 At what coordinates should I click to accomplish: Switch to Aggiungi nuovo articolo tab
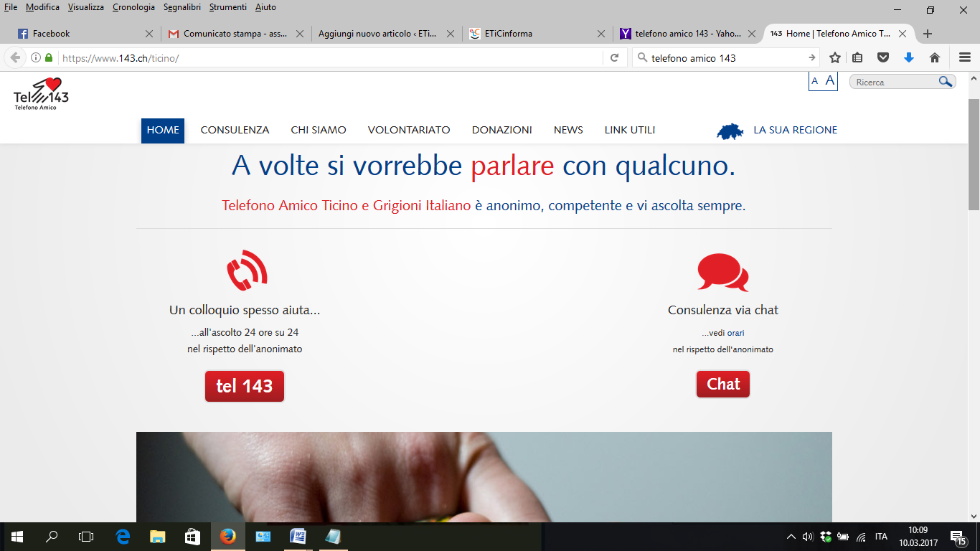[x=386, y=34]
